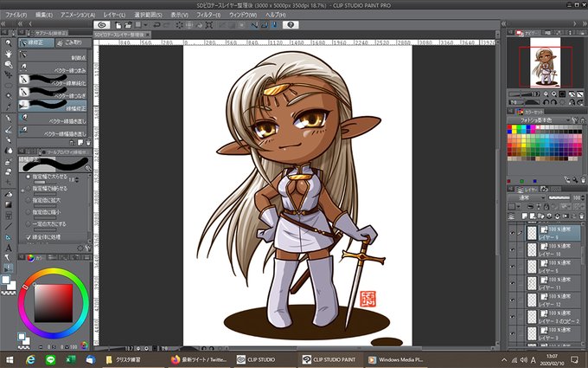Click the help question mark icon

coord(291,25)
